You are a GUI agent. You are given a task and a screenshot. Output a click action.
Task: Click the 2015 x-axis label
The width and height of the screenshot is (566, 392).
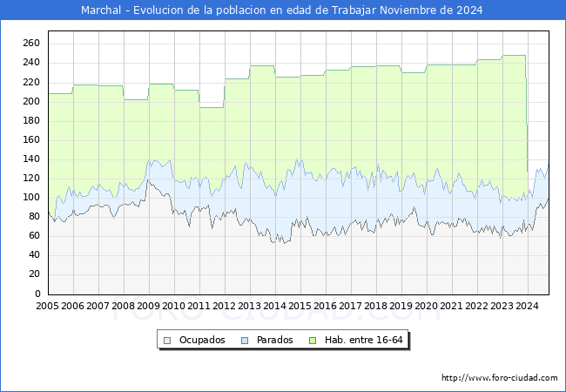[300, 306]
